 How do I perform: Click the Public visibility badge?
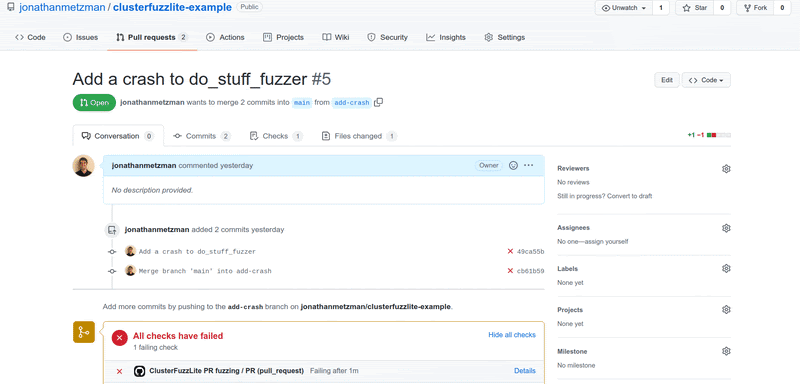(250, 8)
